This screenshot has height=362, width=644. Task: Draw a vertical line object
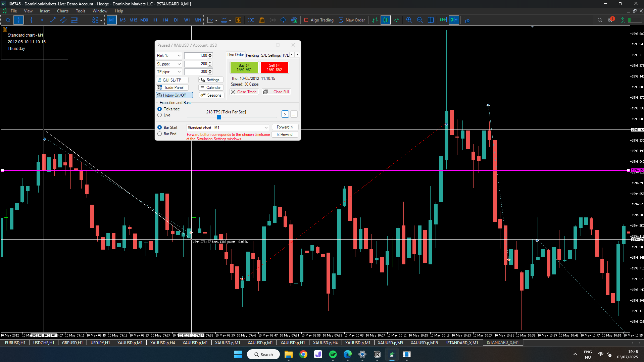click(x=31, y=20)
